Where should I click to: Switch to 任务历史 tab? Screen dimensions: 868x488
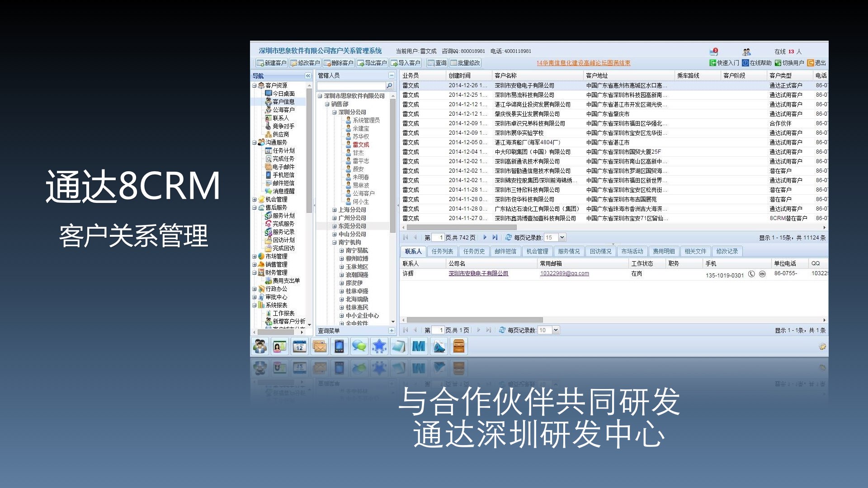pos(474,251)
